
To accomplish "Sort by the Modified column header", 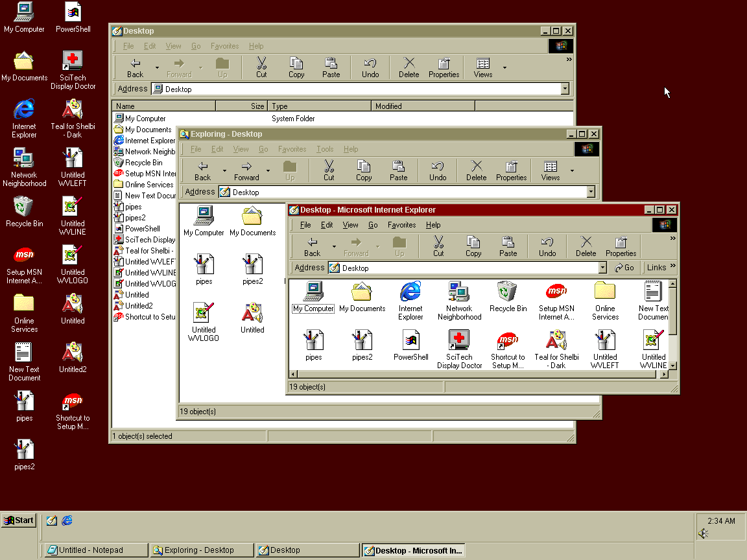I will tap(423, 106).
